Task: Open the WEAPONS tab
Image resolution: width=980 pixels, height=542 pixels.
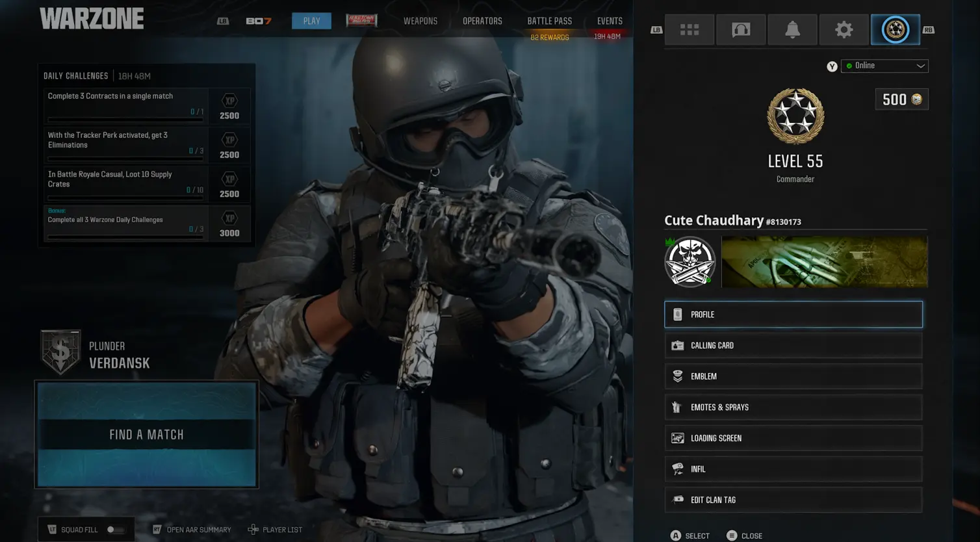Action: [x=420, y=21]
